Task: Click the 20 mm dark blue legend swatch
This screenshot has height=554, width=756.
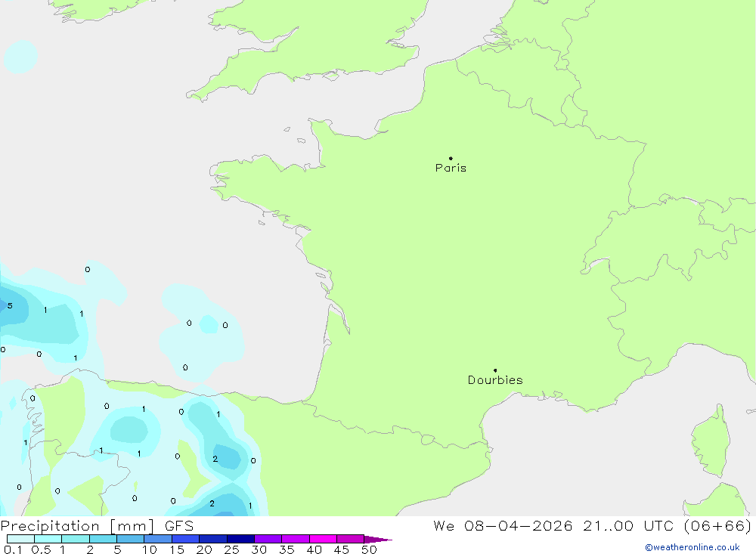Action: point(213,539)
